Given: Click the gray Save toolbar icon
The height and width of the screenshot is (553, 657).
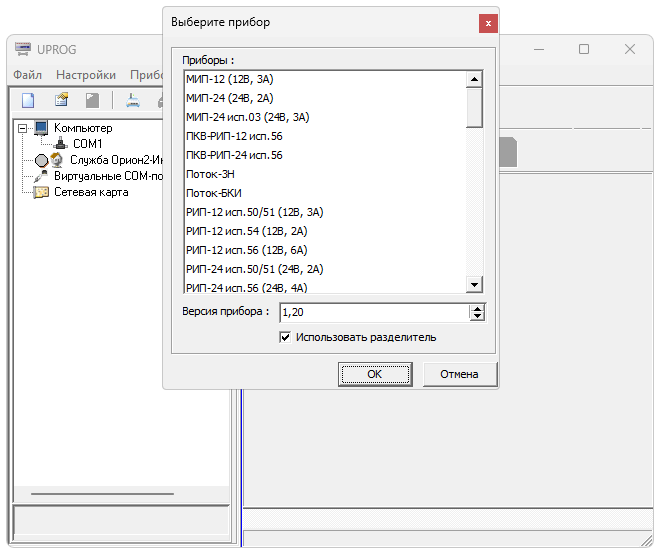Looking at the screenshot, I should (92, 101).
